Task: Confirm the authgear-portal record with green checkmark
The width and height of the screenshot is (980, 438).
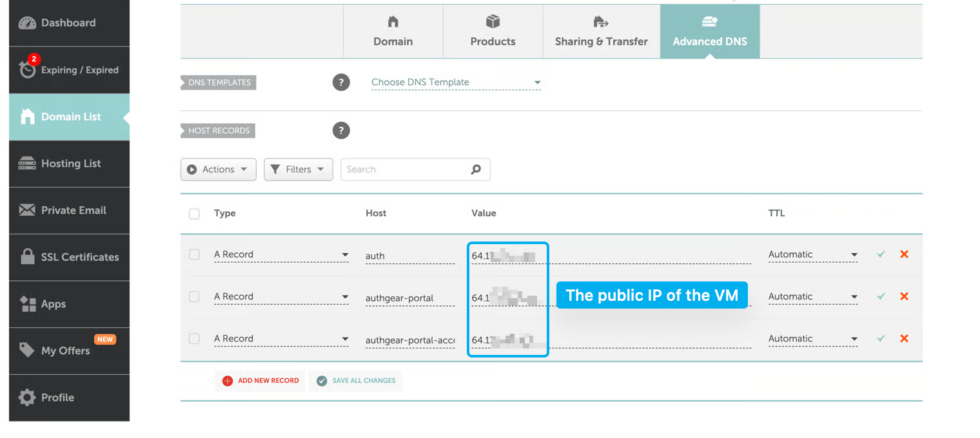Action: (881, 296)
